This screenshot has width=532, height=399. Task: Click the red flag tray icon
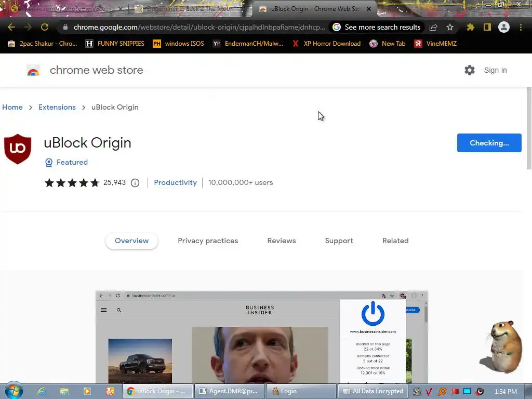click(455, 391)
